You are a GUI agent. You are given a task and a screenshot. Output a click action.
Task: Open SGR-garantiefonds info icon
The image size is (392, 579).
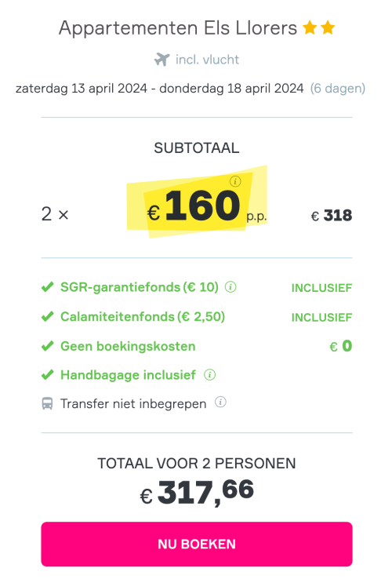pos(230,287)
